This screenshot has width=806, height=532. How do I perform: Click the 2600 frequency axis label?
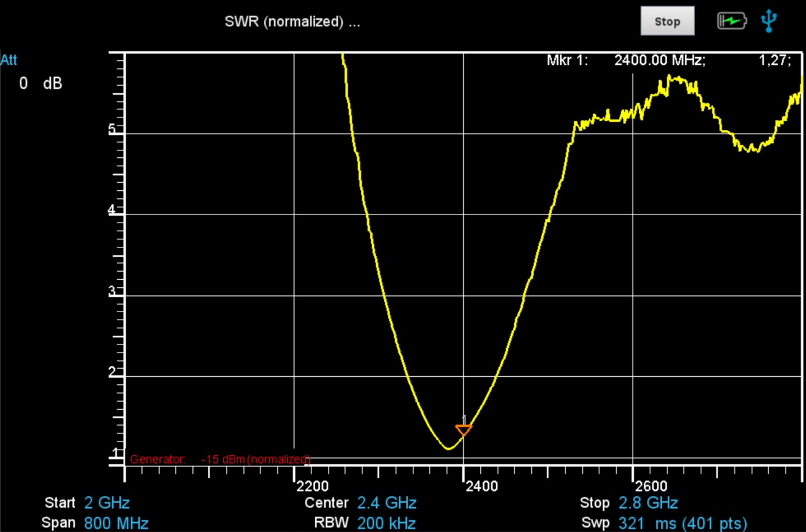pos(651,486)
